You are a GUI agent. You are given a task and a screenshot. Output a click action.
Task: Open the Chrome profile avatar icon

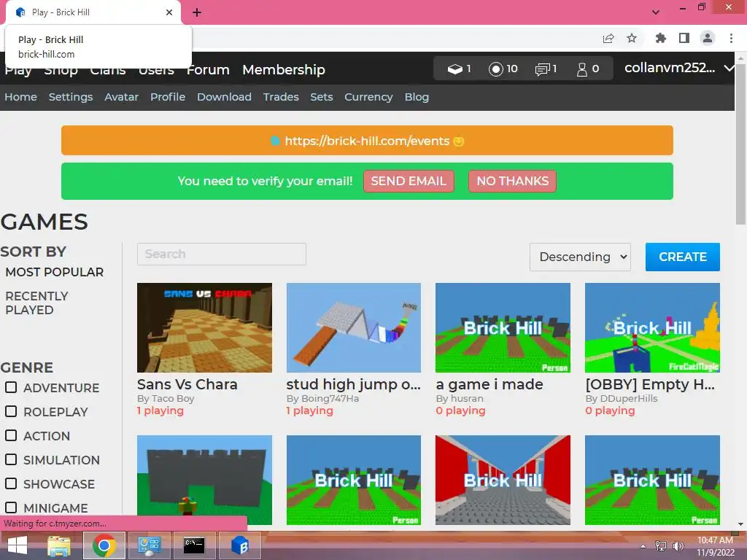(708, 38)
